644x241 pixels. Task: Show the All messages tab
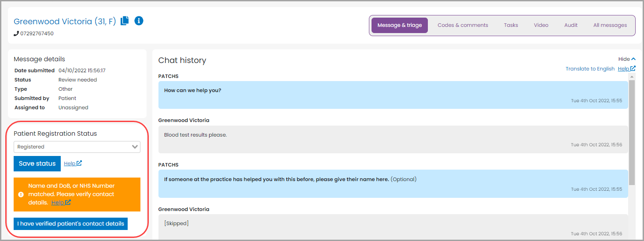610,25
